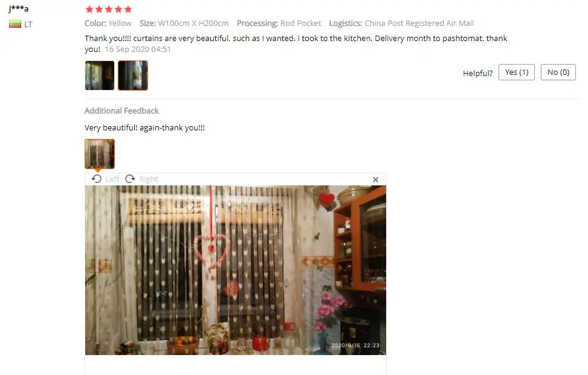This screenshot has width=588, height=375.
Task: Open the first review photo thumbnail
Action: [100, 75]
